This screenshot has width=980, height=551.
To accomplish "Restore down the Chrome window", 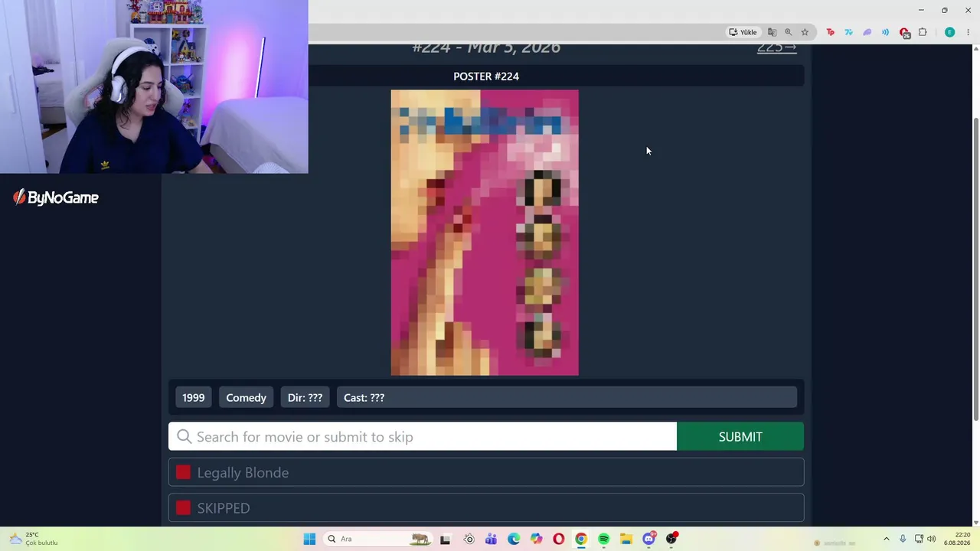I will tap(944, 10).
